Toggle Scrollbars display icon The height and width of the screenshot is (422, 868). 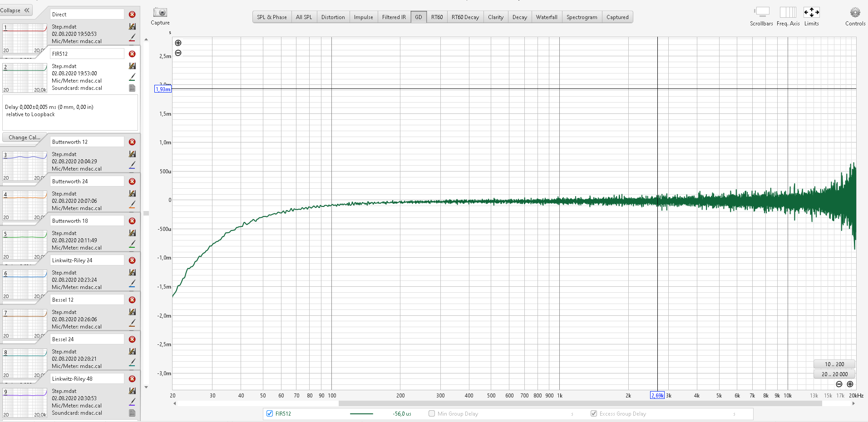761,13
